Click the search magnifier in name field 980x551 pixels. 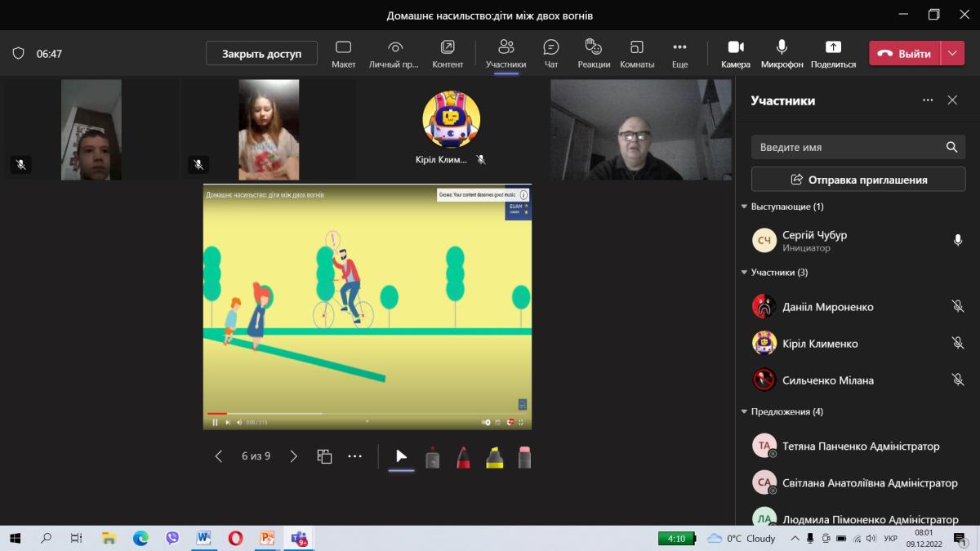[951, 147]
